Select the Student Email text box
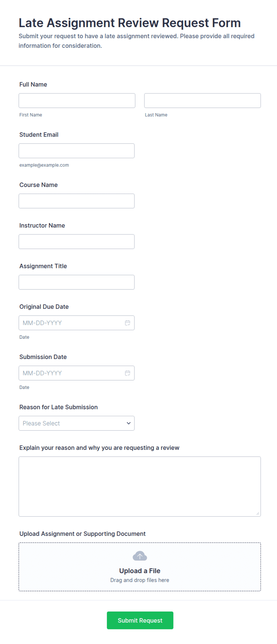This screenshot has height=644, width=277. (x=77, y=151)
